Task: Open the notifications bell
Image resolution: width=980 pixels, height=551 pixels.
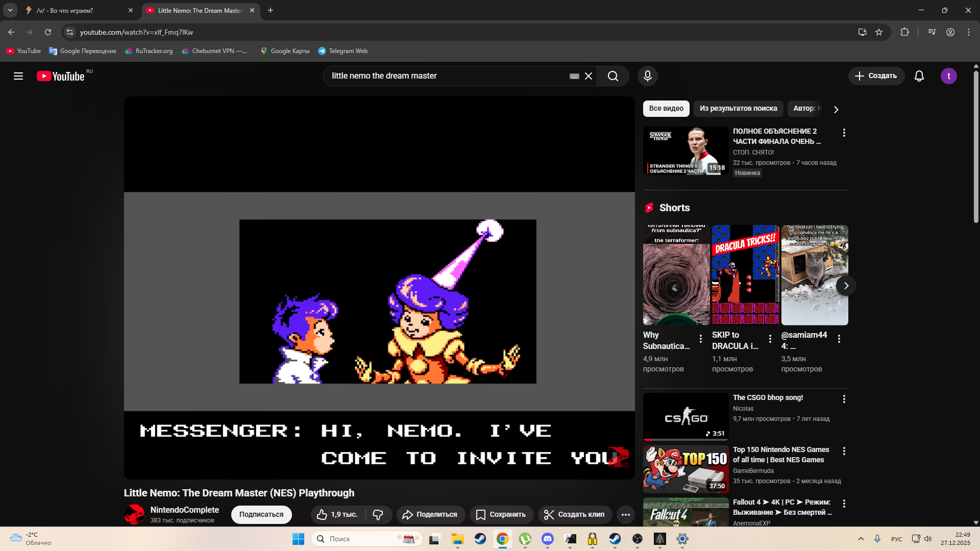Action: (x=919, y=76)
